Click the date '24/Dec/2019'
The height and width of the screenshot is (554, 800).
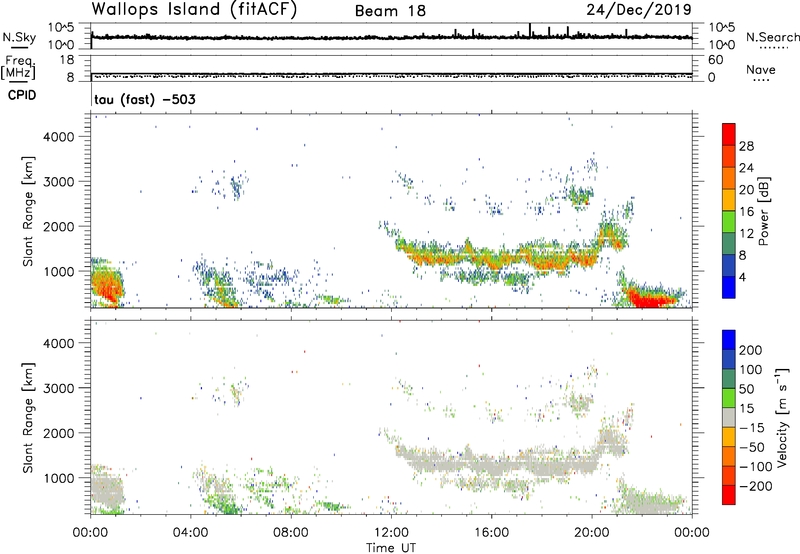(639, 10)
